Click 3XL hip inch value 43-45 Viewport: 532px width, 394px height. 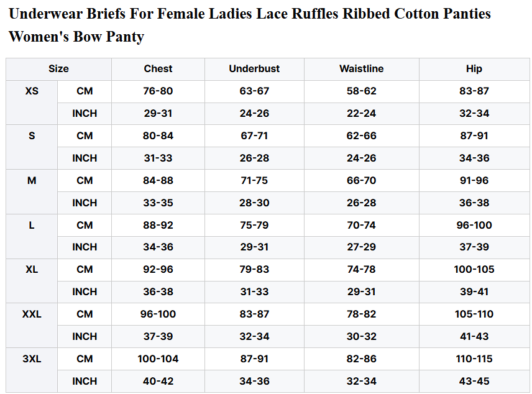click(x=474, y=381)
